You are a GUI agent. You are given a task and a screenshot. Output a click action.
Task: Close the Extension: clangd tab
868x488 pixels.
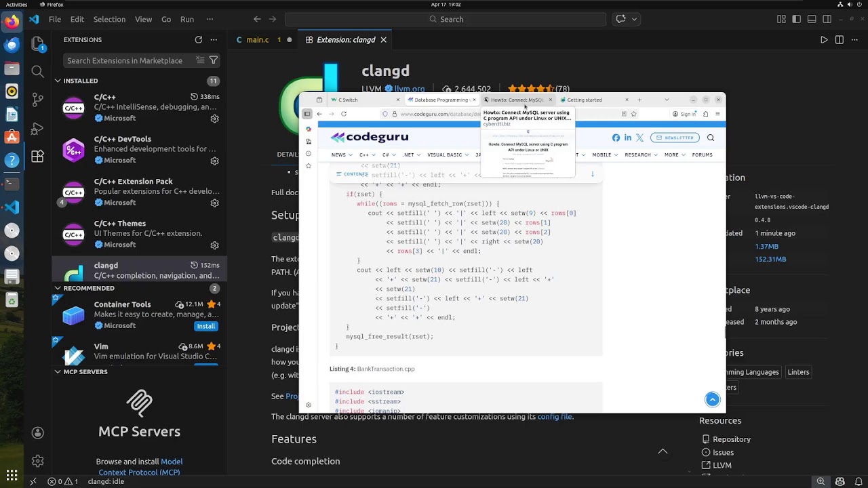(x=383, y=40)
